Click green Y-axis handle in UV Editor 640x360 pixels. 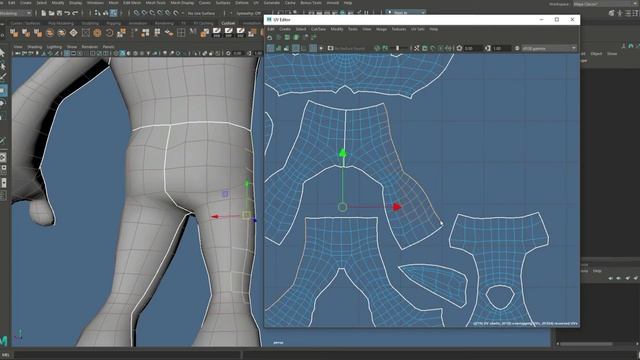[x=343, y=153]
